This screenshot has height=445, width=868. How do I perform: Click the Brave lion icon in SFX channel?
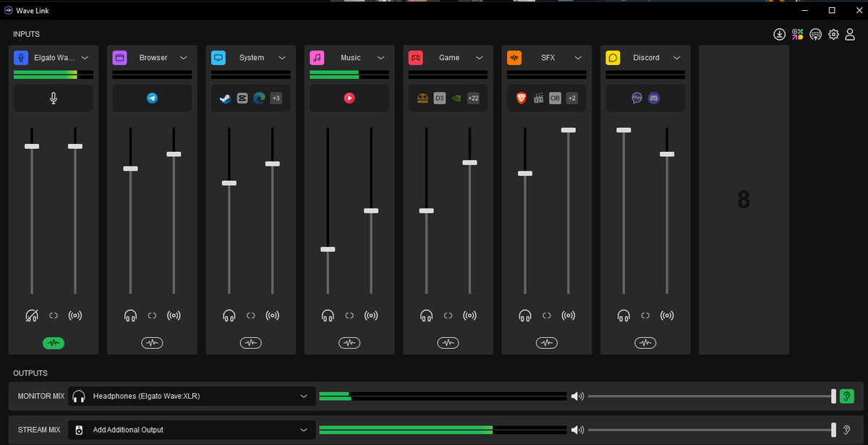click(x=521, y=98)
